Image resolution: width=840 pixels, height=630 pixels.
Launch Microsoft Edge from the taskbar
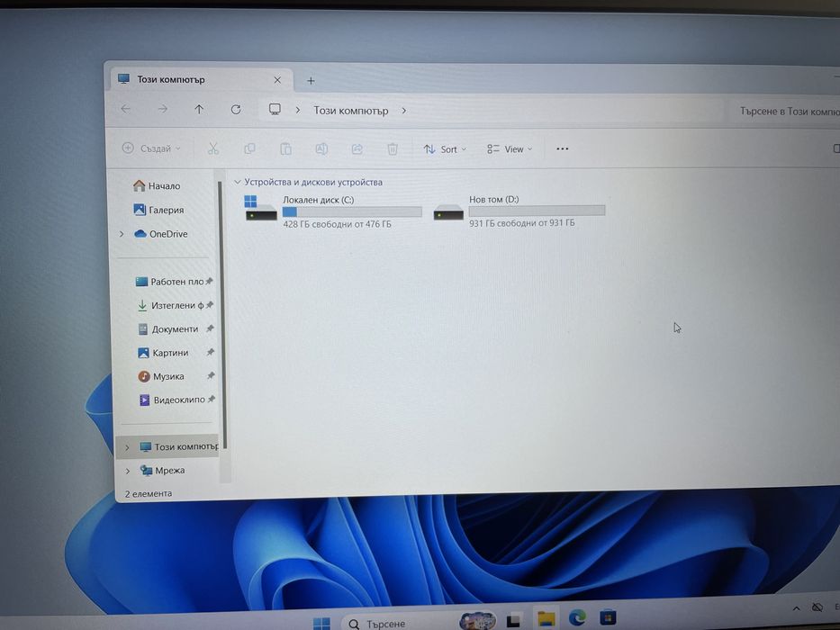577,617
